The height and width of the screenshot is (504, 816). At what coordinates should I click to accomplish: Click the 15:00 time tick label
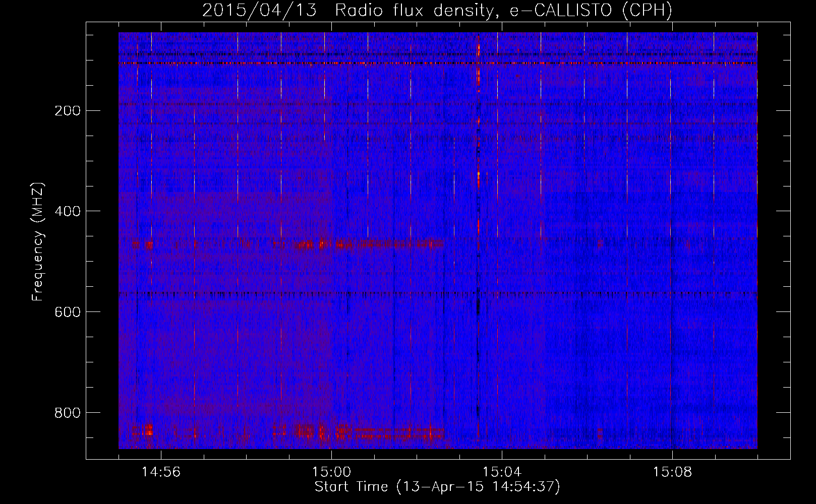point(331,472)
